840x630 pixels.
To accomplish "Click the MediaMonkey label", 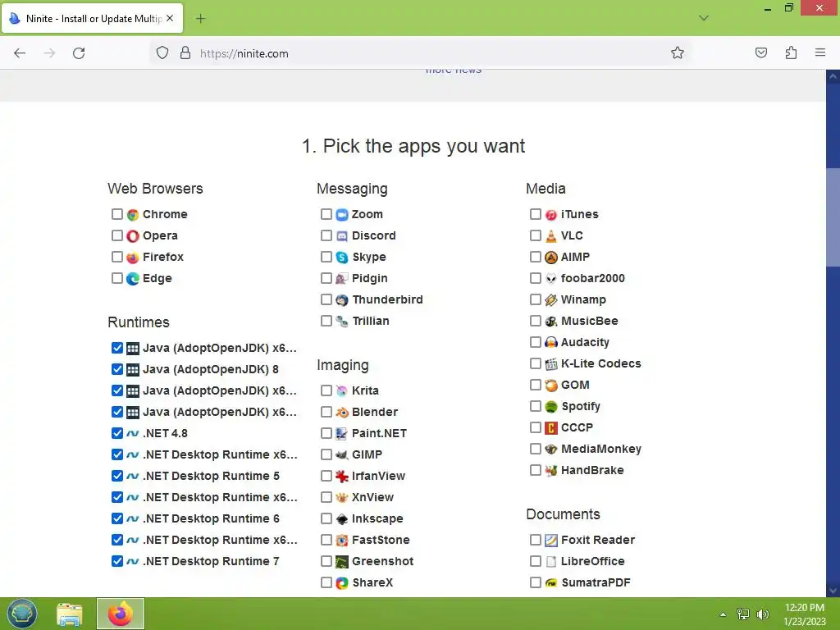I will (x=601, y=449).
